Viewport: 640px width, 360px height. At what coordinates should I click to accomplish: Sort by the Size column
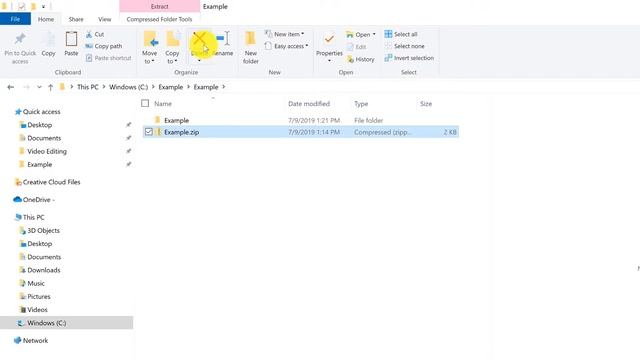click(426, 104)
